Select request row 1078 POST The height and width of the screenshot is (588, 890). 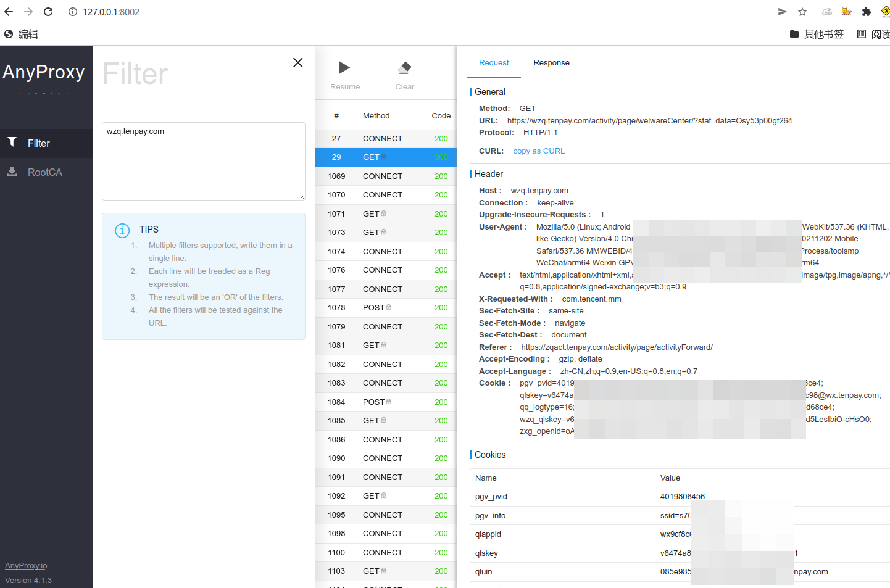point(386,308)
